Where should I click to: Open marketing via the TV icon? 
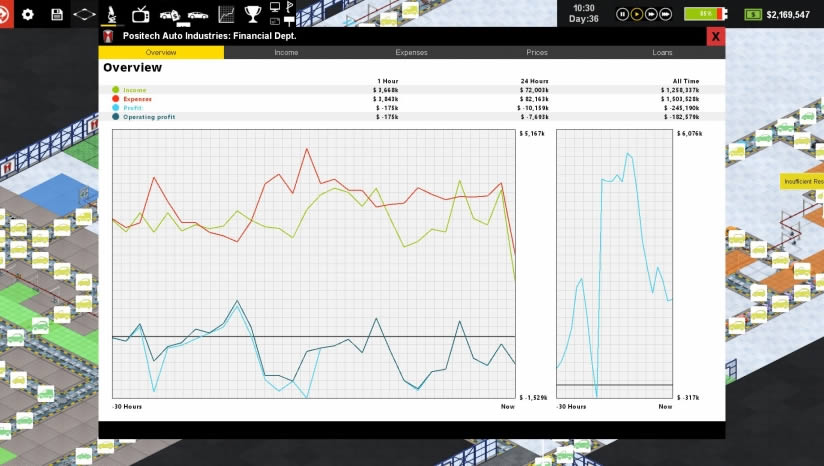coord(141,14)
